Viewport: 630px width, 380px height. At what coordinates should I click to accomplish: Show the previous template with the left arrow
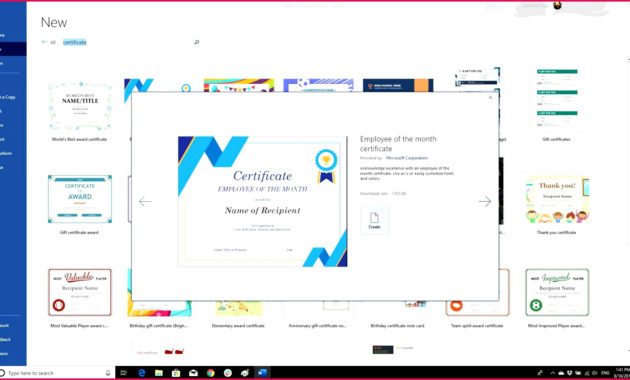(145, 201)
